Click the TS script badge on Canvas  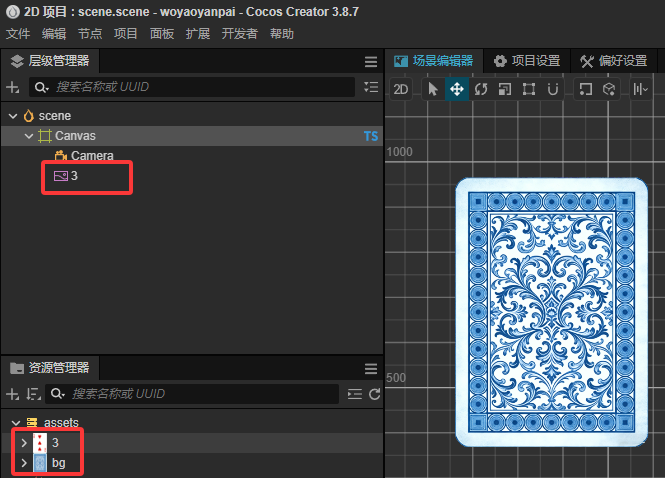coord(371,136)
